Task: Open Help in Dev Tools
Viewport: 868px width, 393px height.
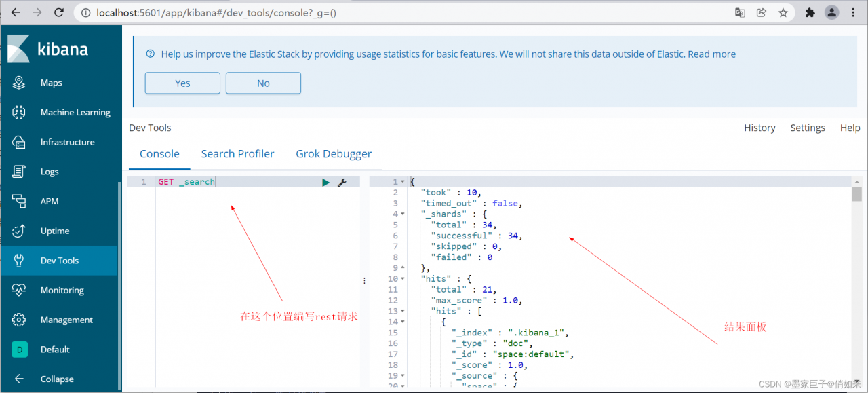Action: pyautogui.click(x=850, y=128)
